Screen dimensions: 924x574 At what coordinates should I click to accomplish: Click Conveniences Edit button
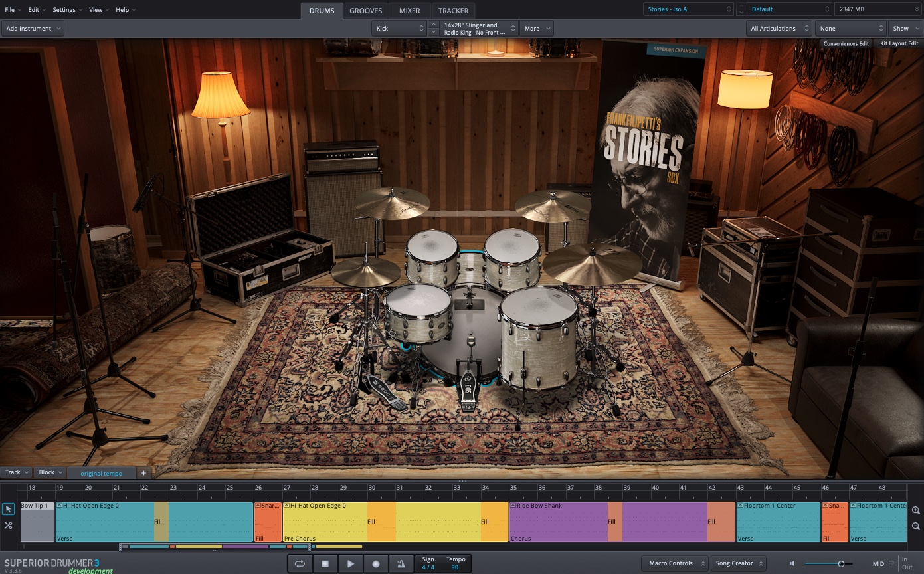click(846, 43)
